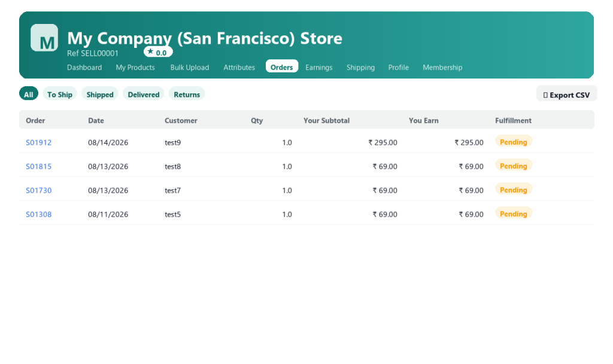Filter orders by Shipped
613x364 pixels.
(x=100, y=94)
